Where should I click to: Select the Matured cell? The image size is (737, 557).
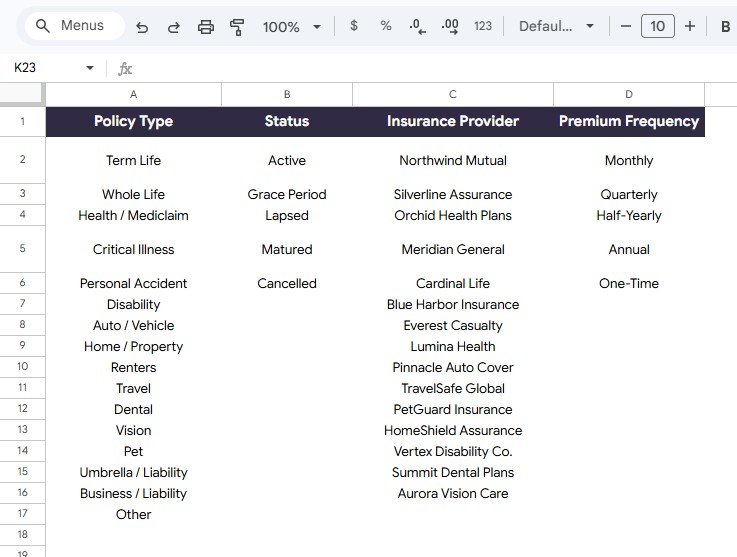[287, 249]
